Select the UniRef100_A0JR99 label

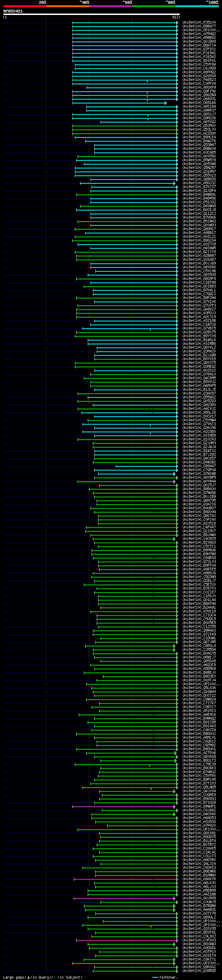pyautogui.click(x=199, y=898)
